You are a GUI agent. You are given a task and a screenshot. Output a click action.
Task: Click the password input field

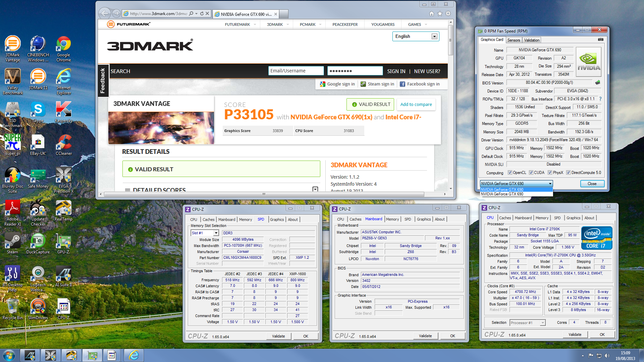pos(355,71)
